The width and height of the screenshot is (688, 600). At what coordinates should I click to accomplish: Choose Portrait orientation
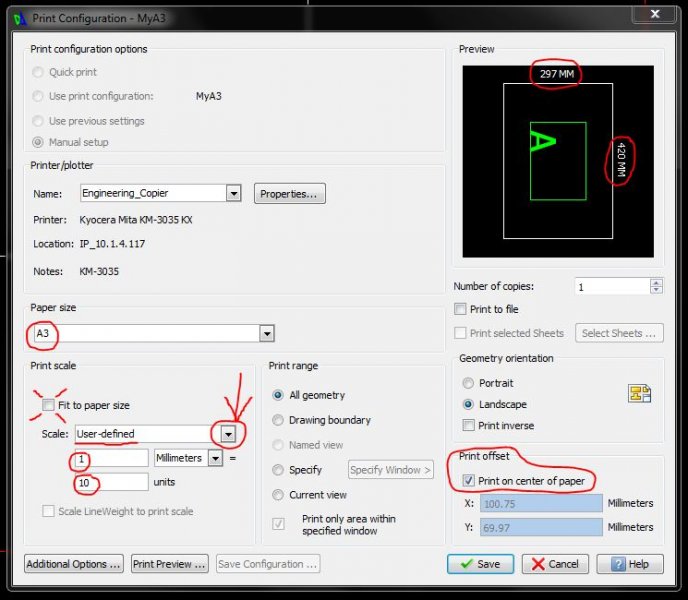pos(468,383)
